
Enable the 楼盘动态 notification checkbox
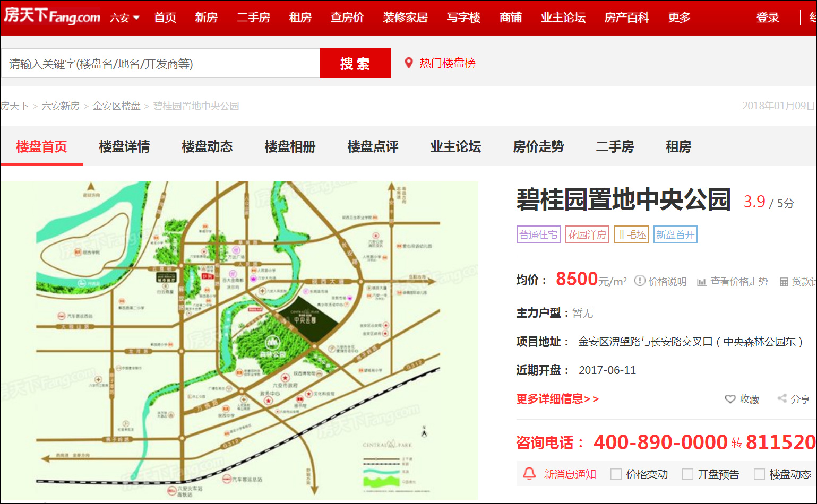coord(759,474)
